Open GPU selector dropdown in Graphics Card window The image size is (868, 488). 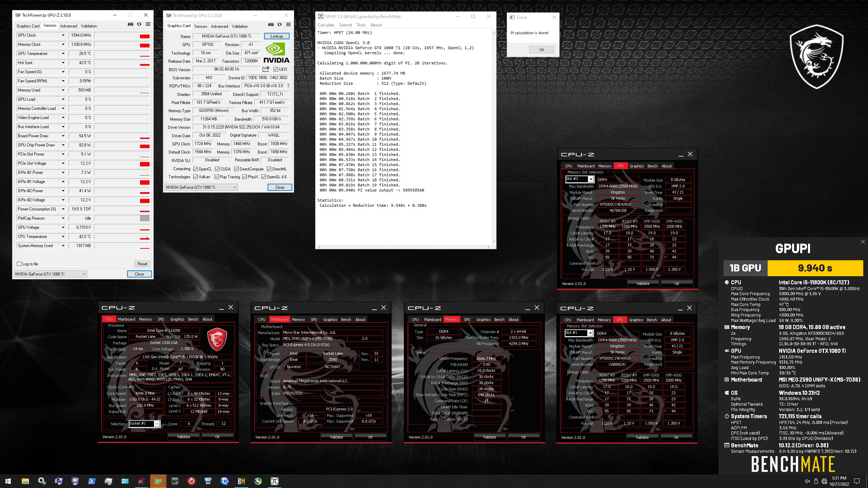coord(201,187)
